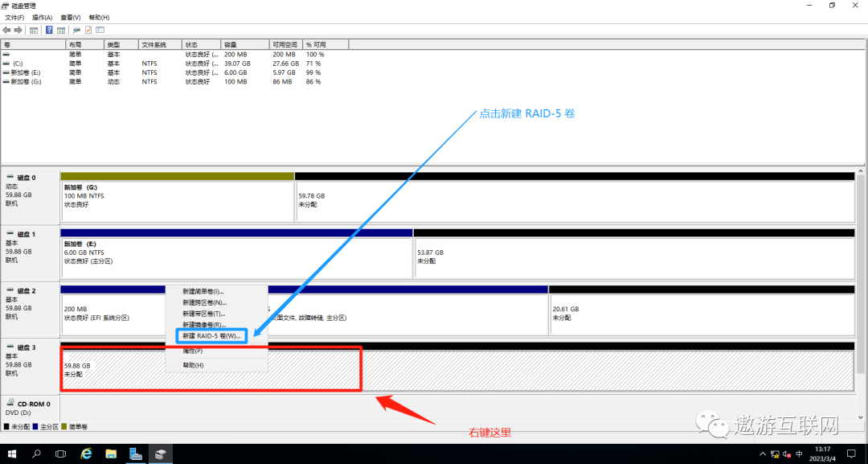Choose 新建跨区卷(N)... from context menu
The width and height of the screenshot is (868, 464).
coord(217,302)
